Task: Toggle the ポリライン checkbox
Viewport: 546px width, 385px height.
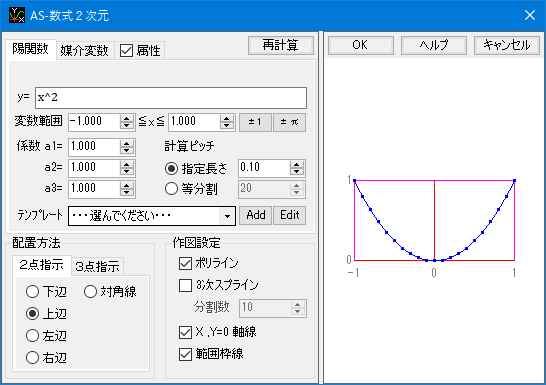Action: coord(185,264)
